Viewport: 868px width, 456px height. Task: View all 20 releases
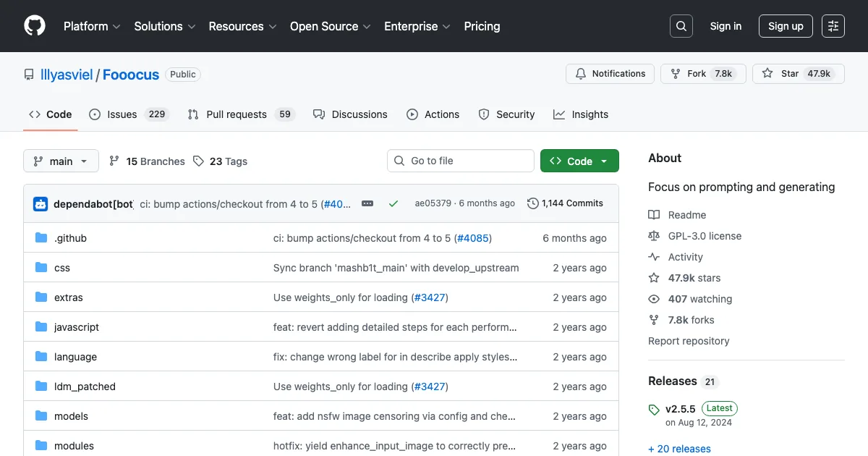click(x=679, y=449)
